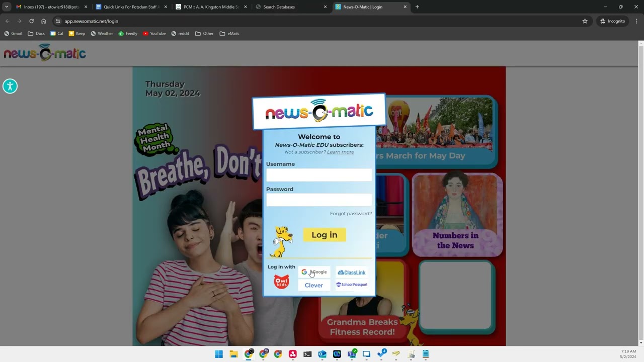The width and height of the screenshot is (644, 362).
Task: Open the eMails bookmarks folder
Action: (229, 34)
